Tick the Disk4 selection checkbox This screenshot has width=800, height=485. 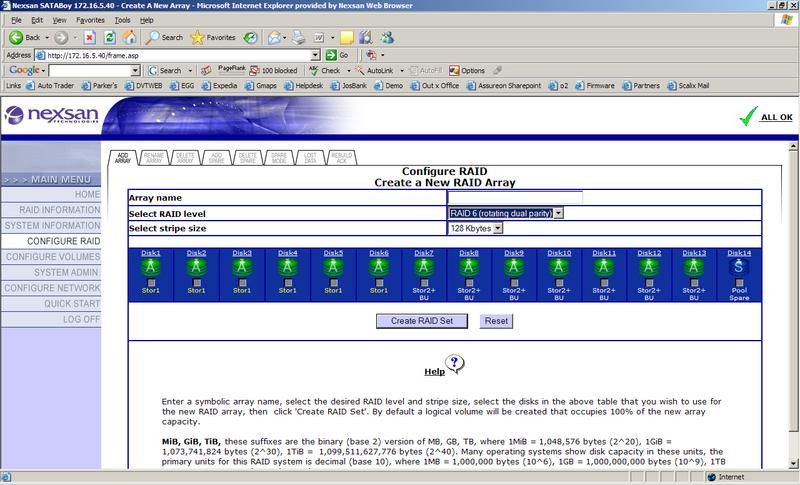[288, 283]
